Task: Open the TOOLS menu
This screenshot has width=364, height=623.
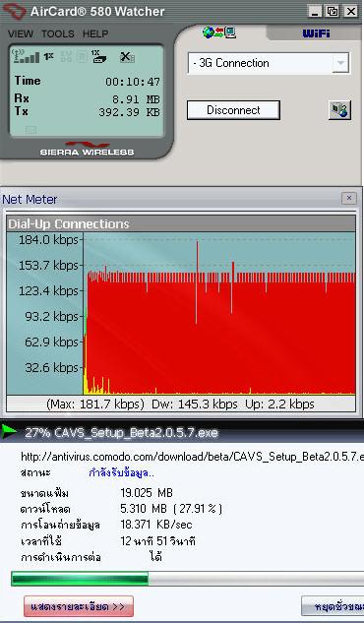Action: pos(58,33)
